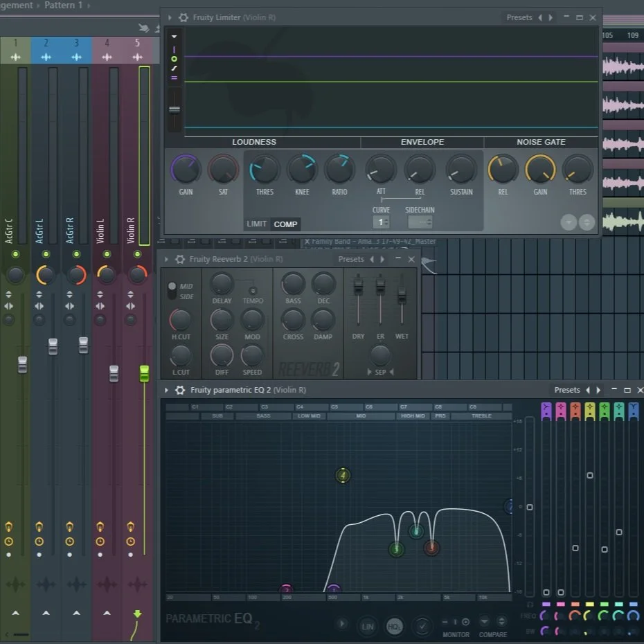644x644 pixels.
Task: Click the COMPARE up-down arrows button in EQ
Action: click(501, 621)
